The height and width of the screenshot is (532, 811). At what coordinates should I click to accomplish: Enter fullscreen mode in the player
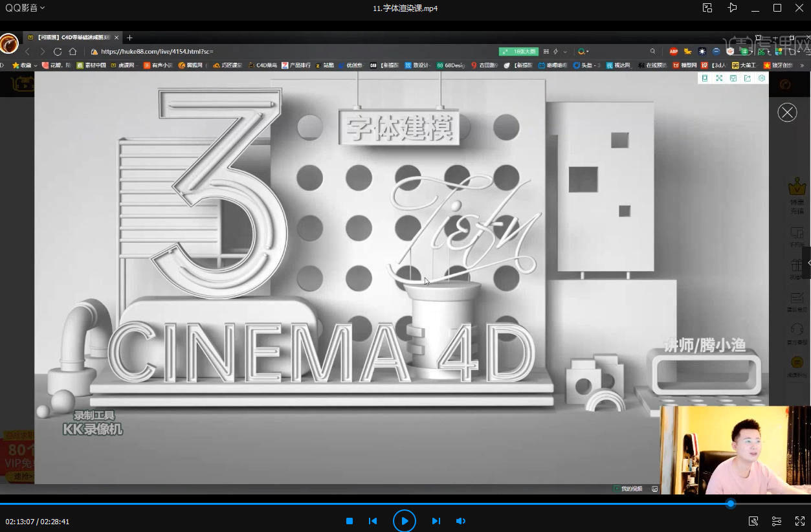pos(799,521)
